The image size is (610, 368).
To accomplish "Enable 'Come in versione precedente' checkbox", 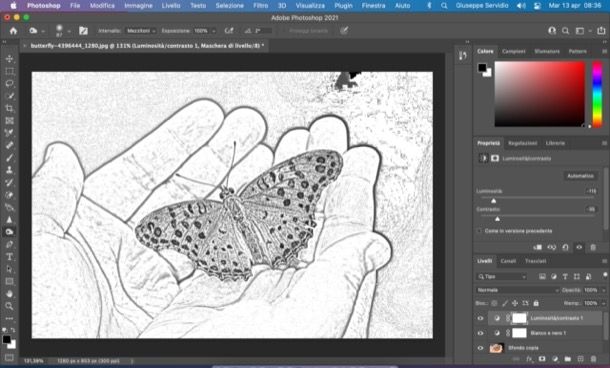I will coord(480,231).
